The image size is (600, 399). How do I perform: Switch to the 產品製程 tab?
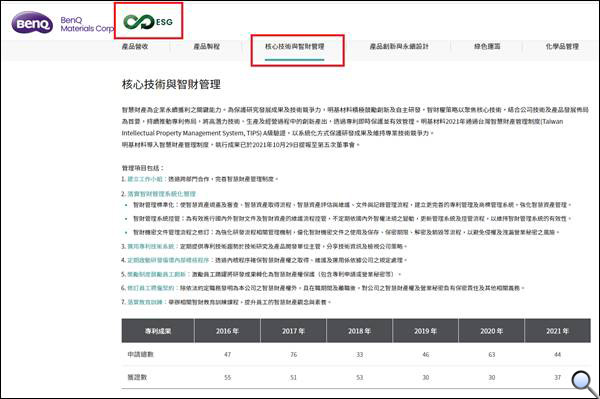(207, 46)
